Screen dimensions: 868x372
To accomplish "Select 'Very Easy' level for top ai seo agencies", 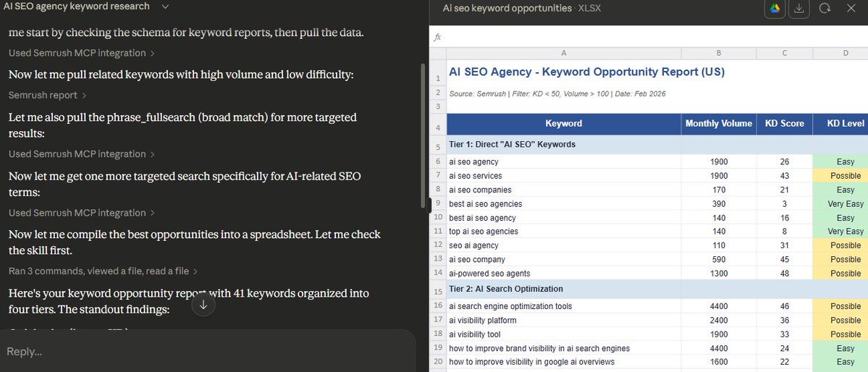I will click(840, 232).
